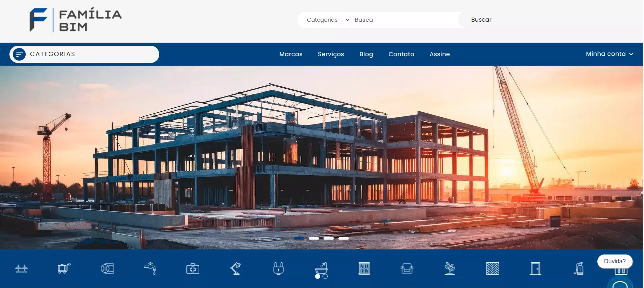Open the Serviços menu item

coord(331,54)
